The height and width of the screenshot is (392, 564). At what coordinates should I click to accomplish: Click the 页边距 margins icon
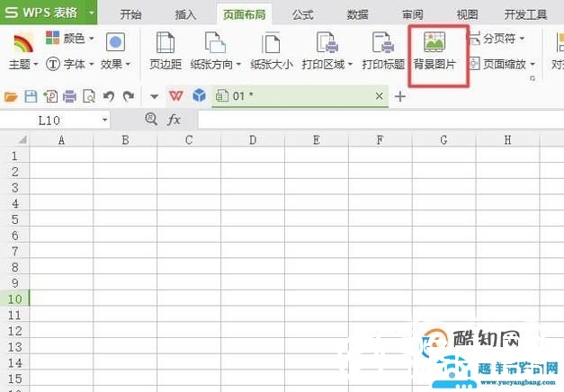(166, 43)
